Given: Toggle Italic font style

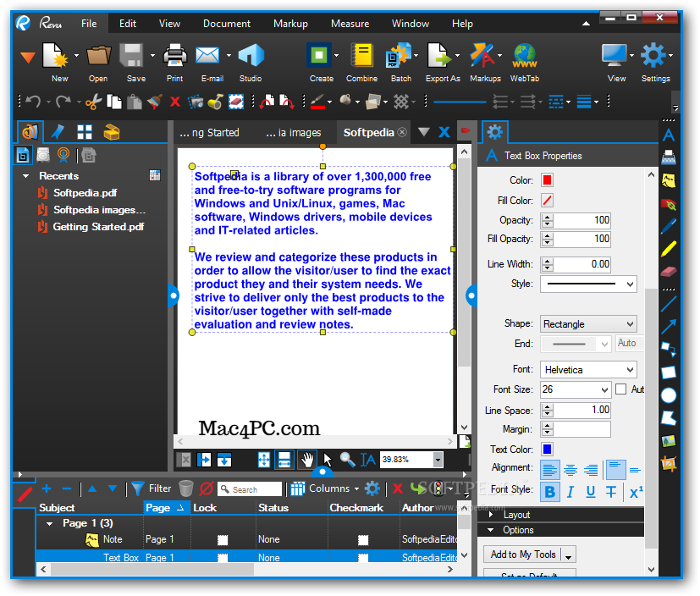Looking at the screenshot, I should (x=570, y=492).
